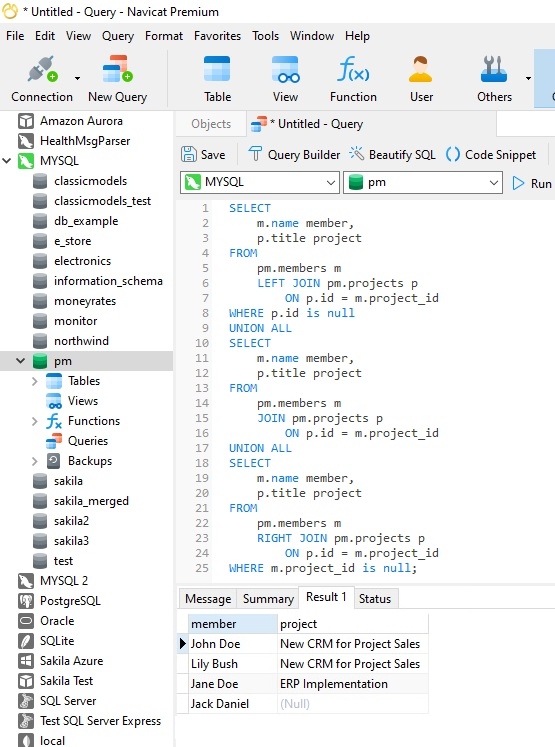The image size is (555, 747).
Task: Expand the Tables node under pm
Action: point(34,381)
